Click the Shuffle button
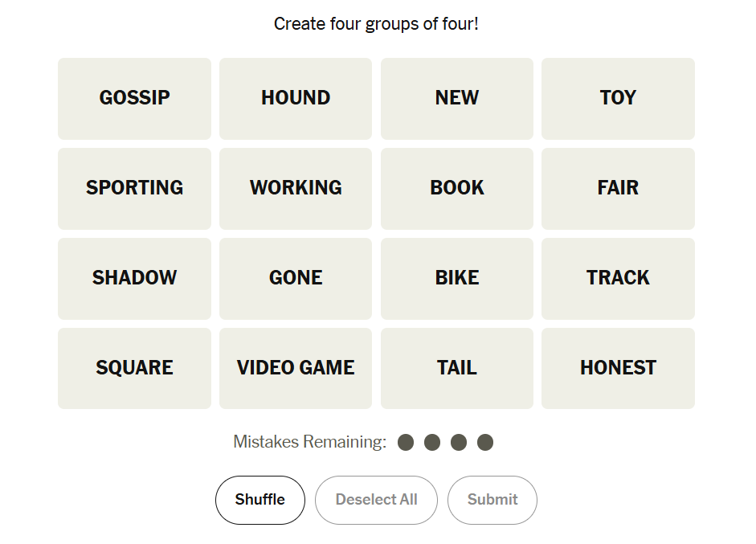The width and height of the screenshot is (756, 544). click(260, 500)
